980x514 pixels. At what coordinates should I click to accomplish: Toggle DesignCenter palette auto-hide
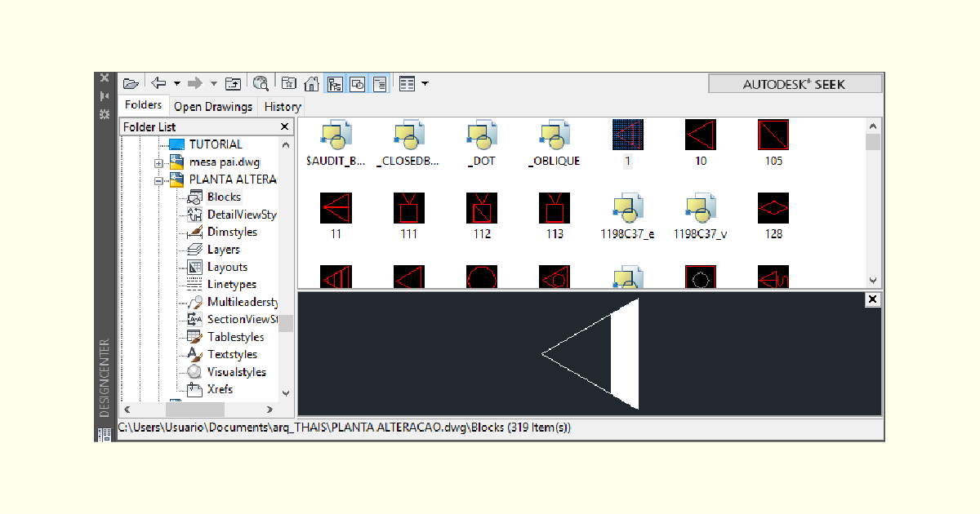(105, 95)
